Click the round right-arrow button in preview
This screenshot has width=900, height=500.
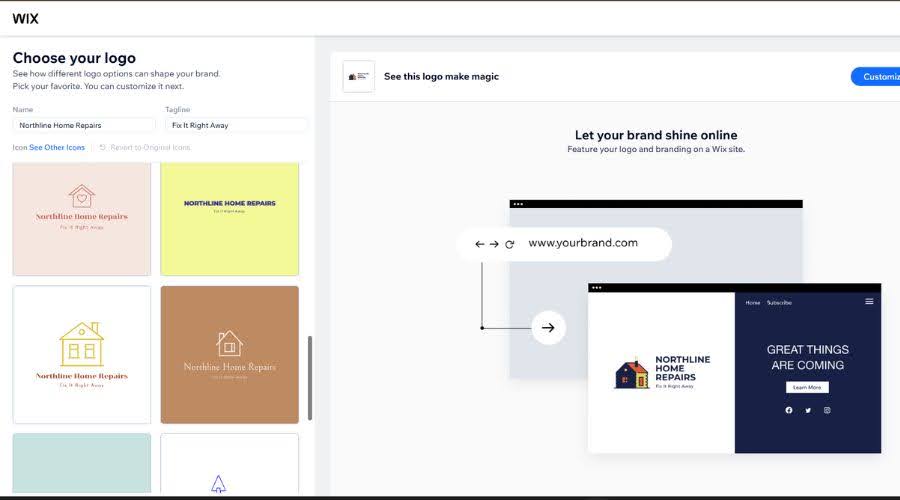(548, 328)
